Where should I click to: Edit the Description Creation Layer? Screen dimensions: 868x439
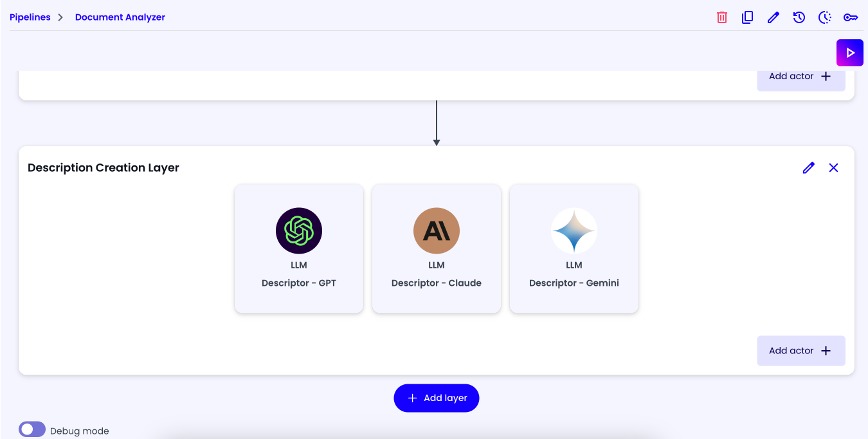coord(809,167)
